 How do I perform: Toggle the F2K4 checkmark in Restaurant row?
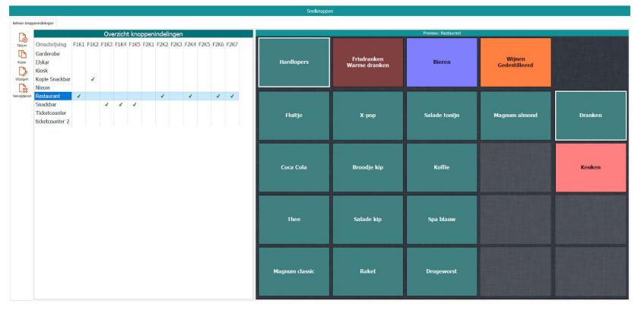pyautogui.click(x=190, y=96)
